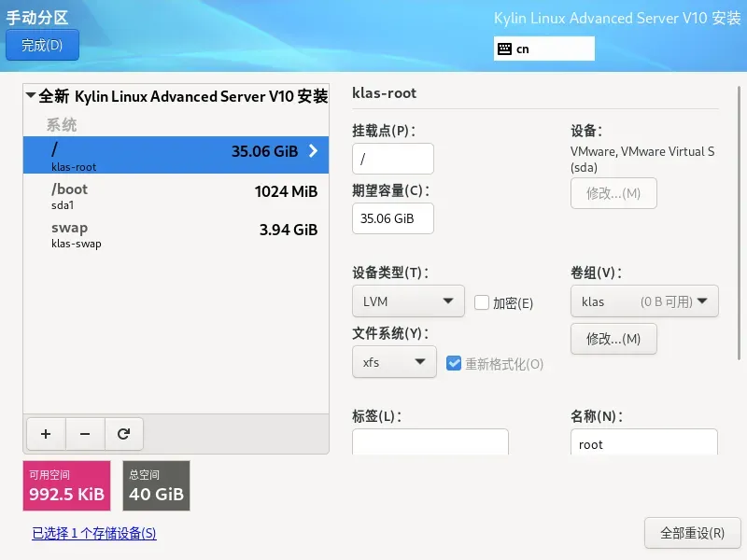Viewport: 747px width, 560px height.
Task: Click the keyboard layout cn indicator
Action: [x=543, y=49]
